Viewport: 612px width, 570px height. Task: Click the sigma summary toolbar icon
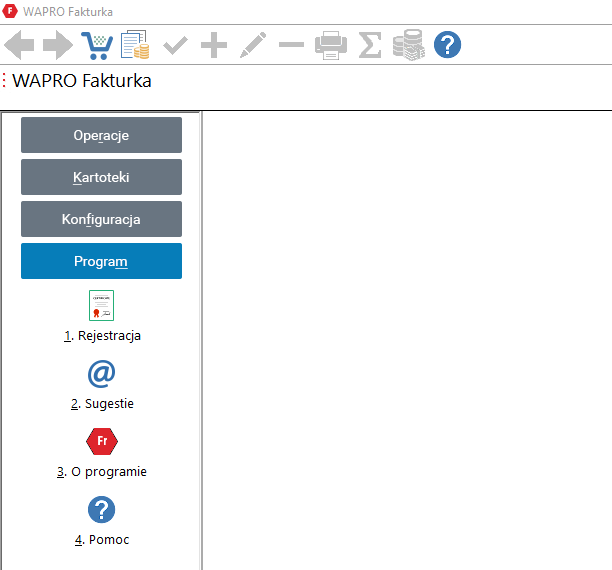click(x=370, y=45)
